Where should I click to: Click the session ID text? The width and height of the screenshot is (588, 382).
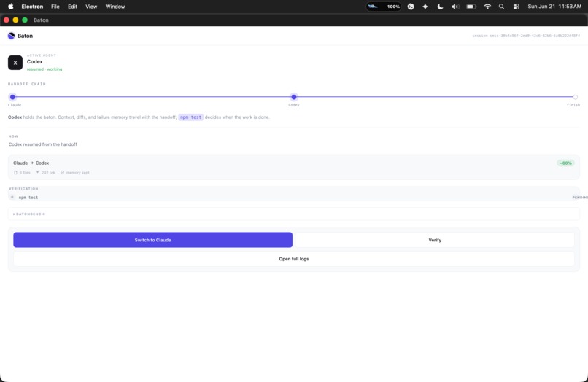(x=526, y=36)
